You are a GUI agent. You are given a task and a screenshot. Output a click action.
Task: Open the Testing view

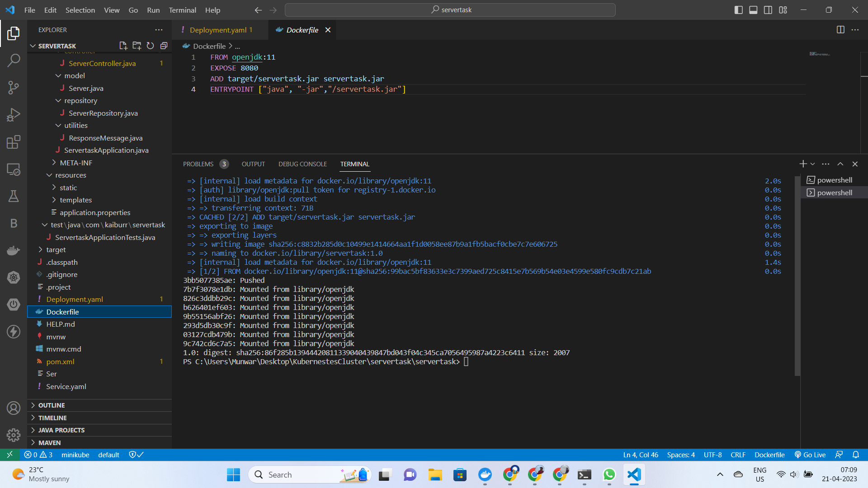(x=14, y=196)
